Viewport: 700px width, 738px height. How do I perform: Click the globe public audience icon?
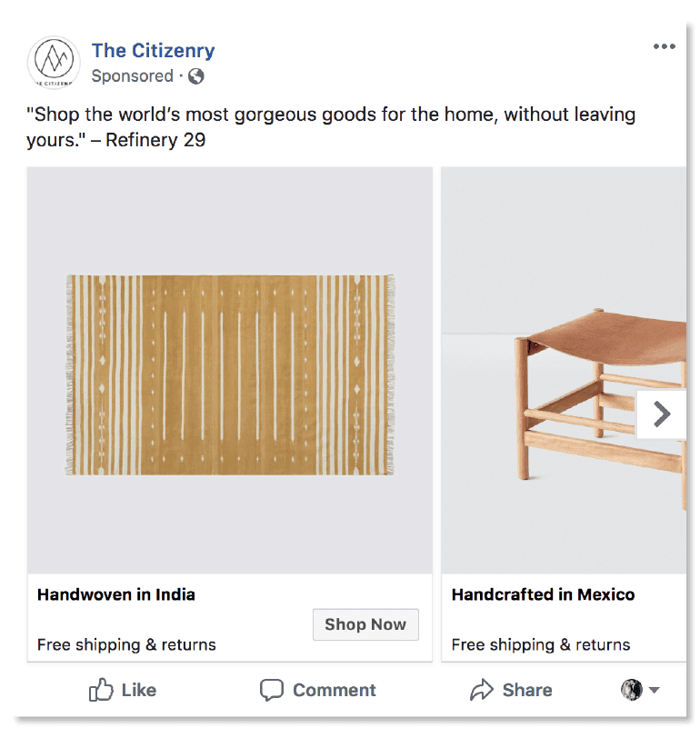click(195, 76)
